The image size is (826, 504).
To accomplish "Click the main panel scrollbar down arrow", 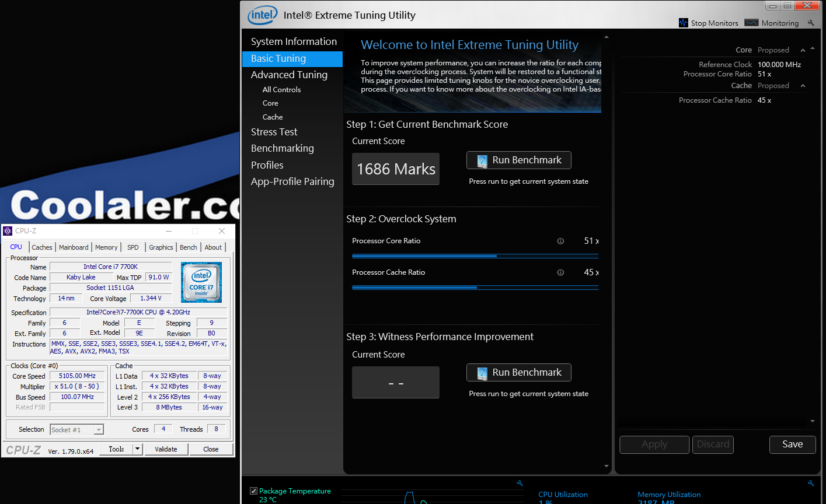I will [607, 466].
